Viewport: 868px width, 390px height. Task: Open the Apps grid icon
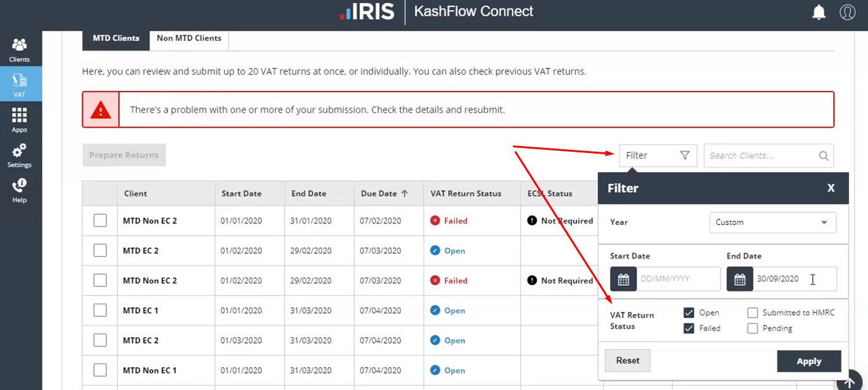(x=20, y=119)
